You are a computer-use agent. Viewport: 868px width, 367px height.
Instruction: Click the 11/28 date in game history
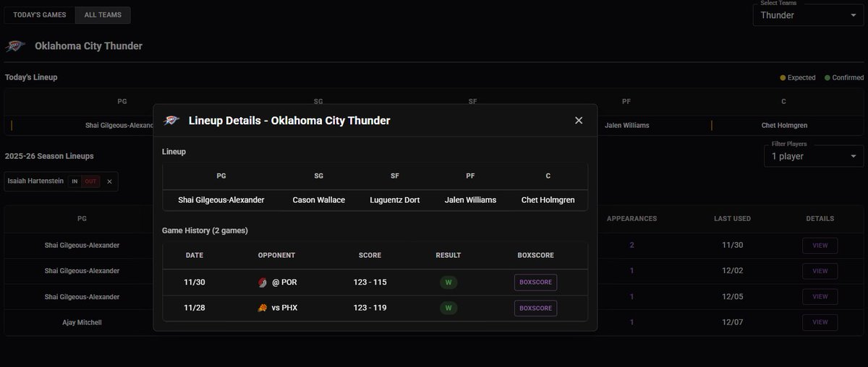pyautogui.click(x=195, y=308)
